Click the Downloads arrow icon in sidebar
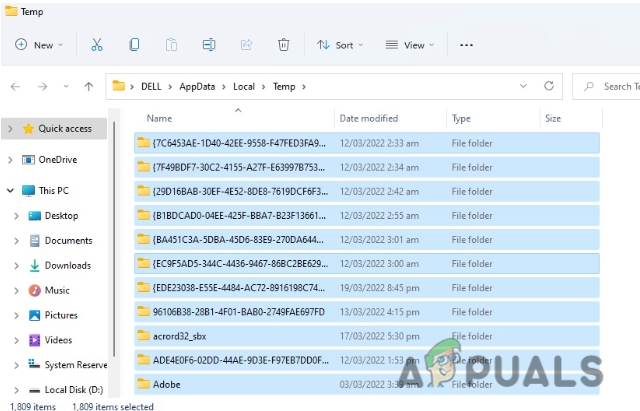This screenshot has height=411, width=640. [35, 265]
